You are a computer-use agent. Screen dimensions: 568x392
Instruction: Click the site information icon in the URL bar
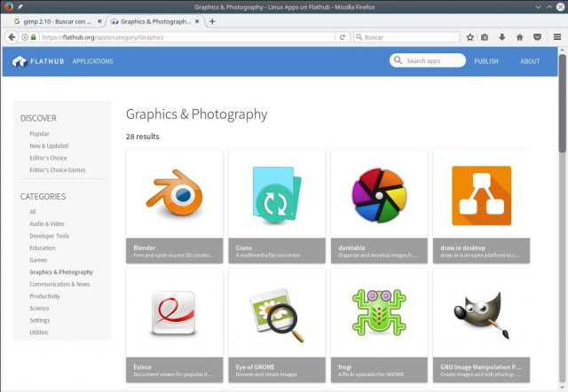(x=25, y=37)
